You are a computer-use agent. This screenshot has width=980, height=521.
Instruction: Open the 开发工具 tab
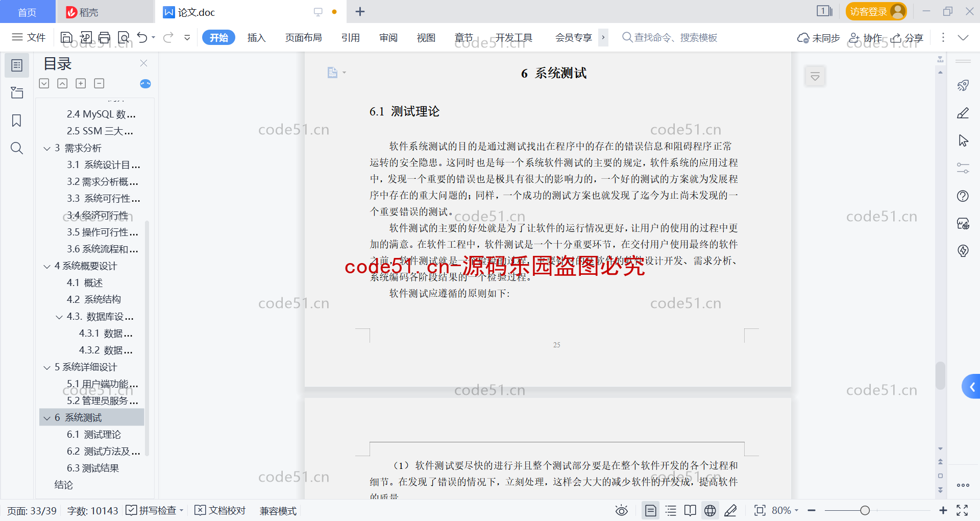pyautogui.click(x=514, y=37)
